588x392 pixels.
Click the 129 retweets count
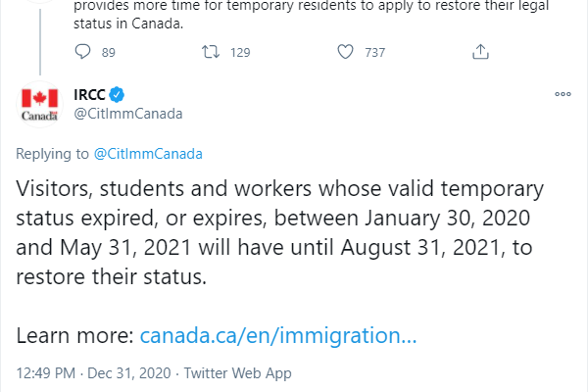pyautogui.click(x=240, y=53)
